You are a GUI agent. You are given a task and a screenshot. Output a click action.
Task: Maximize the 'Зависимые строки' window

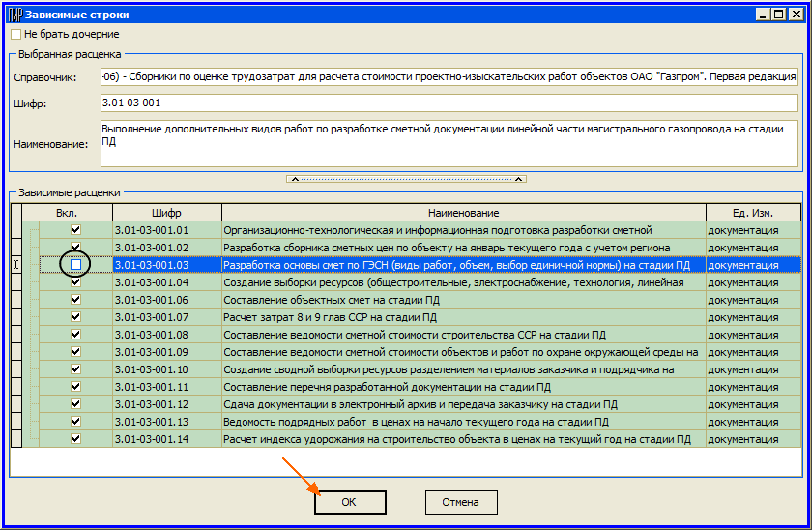[x=776, y=15]
